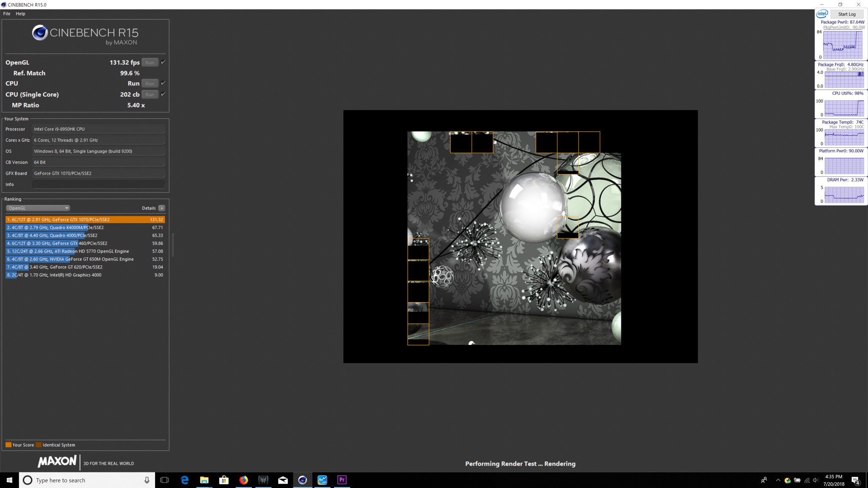
Task: Open Microsoft Store from taskbar
Action: (224, 480)
